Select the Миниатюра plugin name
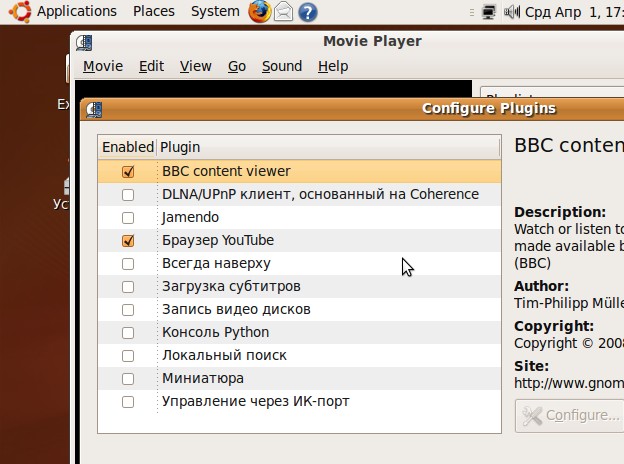 pyautogui.click(x=203, y=378)
